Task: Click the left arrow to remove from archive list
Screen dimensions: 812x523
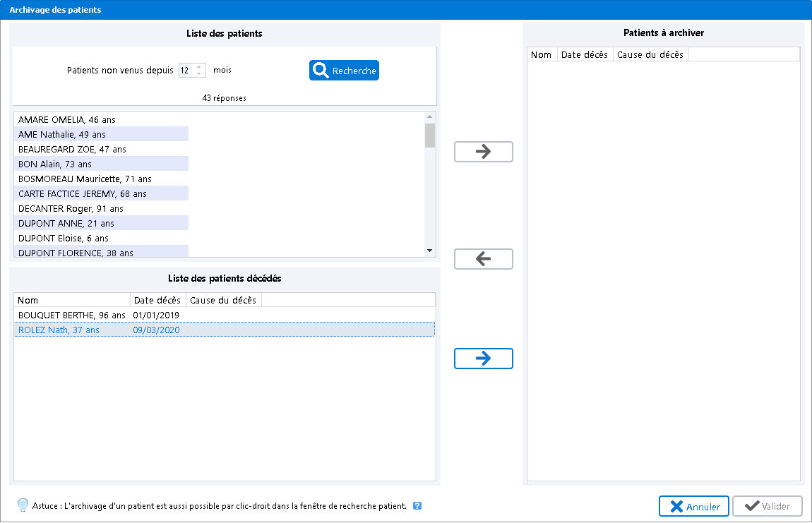Action: click(483, 259)
